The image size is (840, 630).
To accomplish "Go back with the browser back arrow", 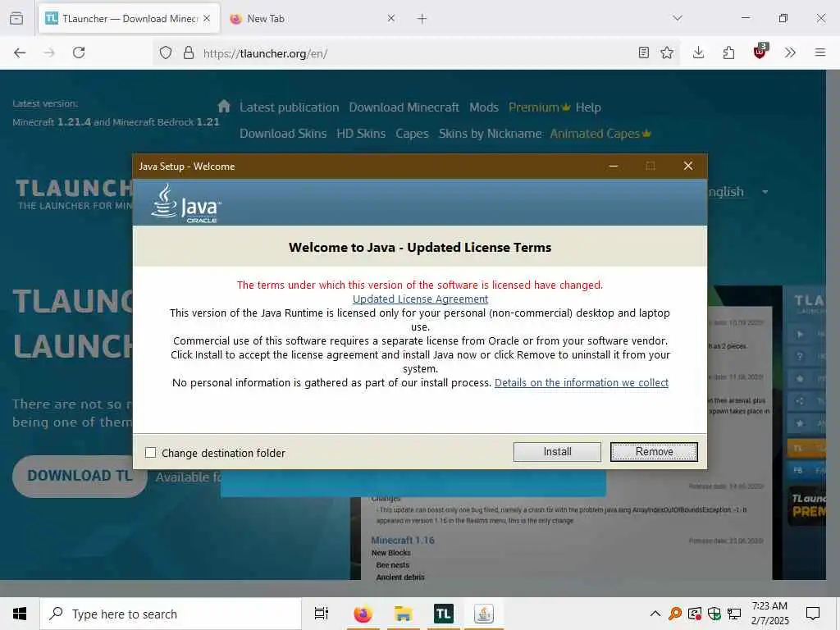I will 20,52.
